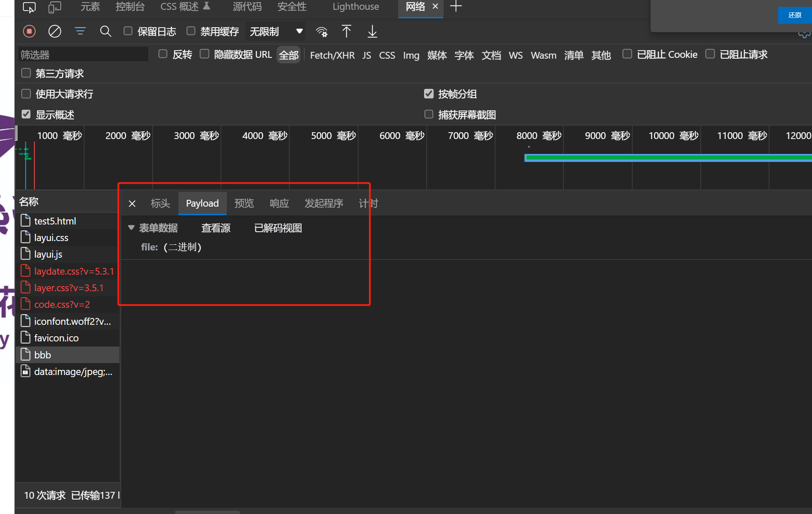Open more tabs with the plus button
812x514 pixels.
[456, 7]
